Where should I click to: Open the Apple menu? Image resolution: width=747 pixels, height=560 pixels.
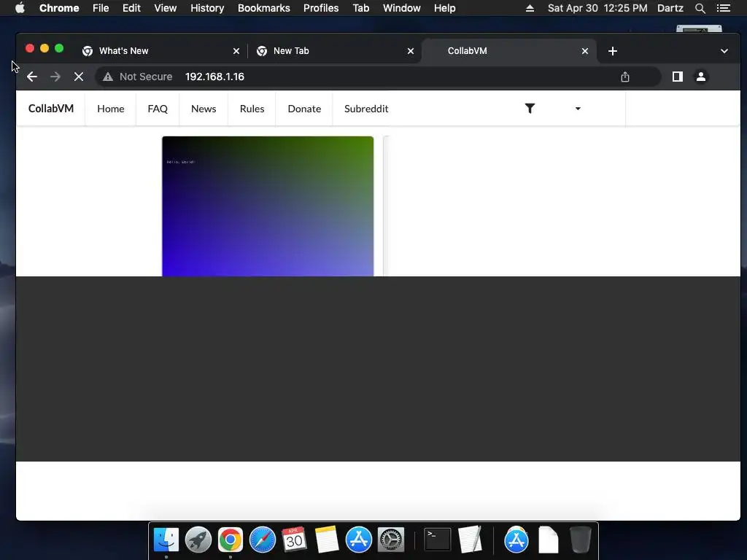pyautogui.click(x=20, y=8)
